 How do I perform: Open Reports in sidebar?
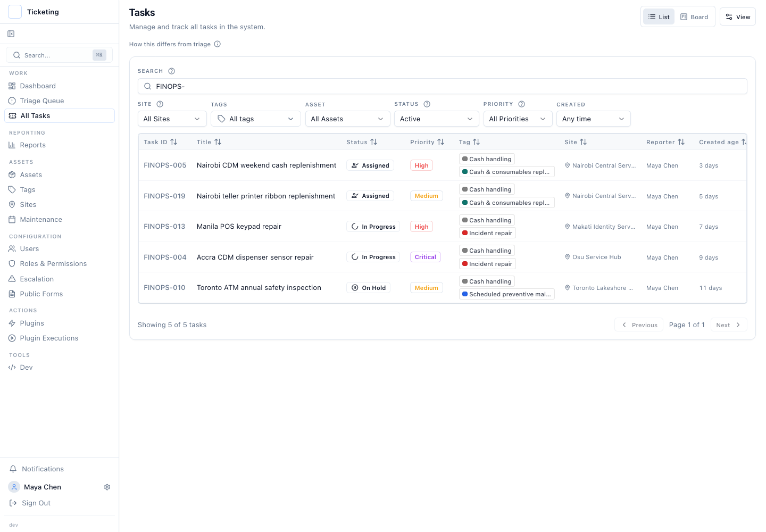click(x=60, y=145)
